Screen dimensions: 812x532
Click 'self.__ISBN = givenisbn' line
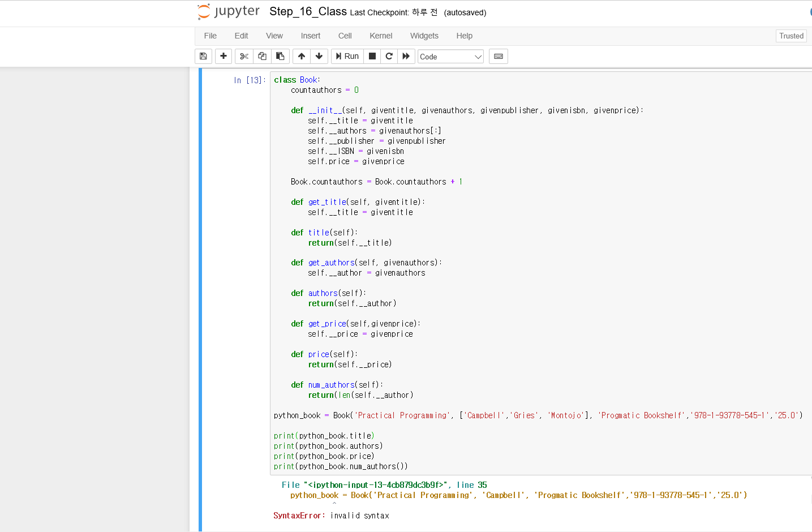pos(356,151)
